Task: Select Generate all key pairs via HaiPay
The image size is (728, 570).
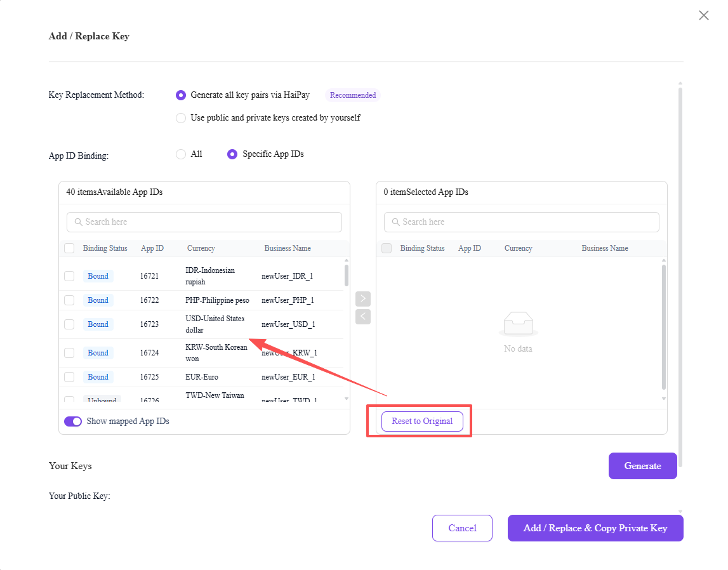Action: tap(181, 95)
